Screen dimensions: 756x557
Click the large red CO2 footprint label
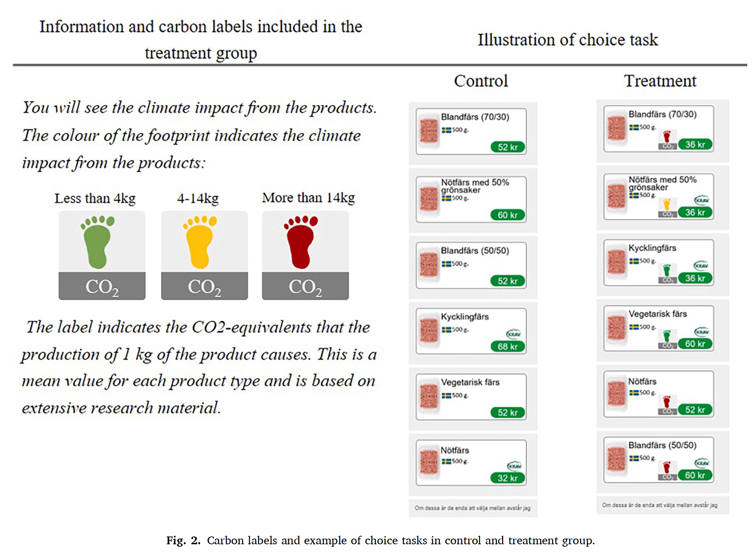[305, 255]
